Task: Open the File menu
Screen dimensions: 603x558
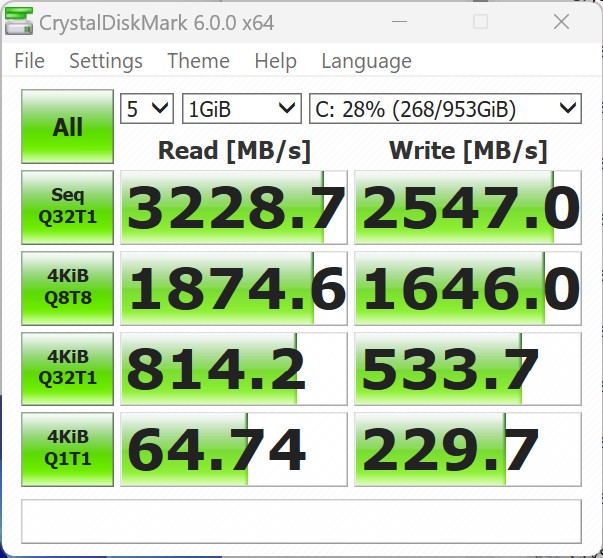Action: click(x=30, y=61)
